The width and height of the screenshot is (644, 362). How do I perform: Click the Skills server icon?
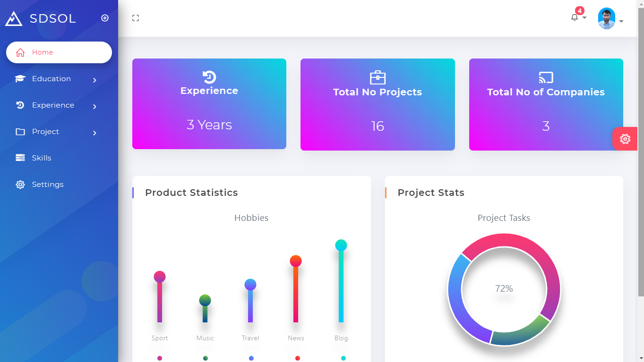pyautogui.click(x=20, y=158)
